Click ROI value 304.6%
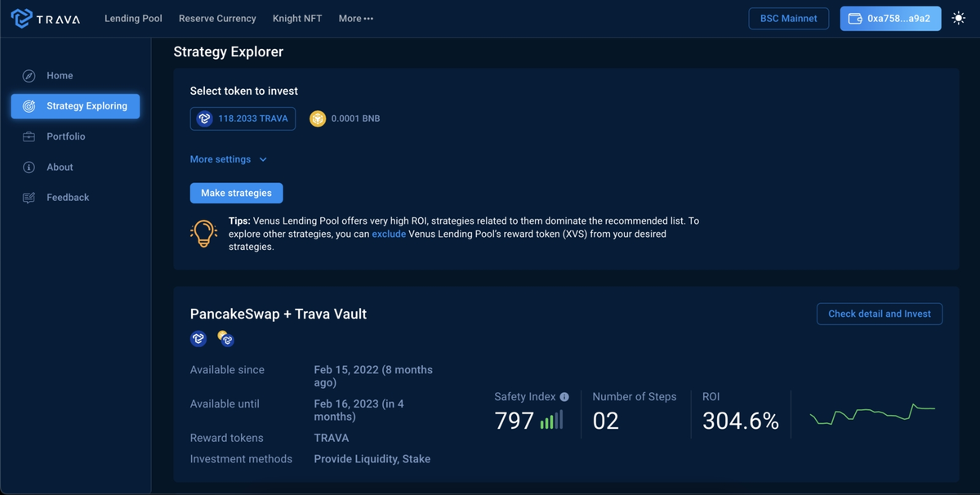 pyautogui.click(x=741, y=421)
